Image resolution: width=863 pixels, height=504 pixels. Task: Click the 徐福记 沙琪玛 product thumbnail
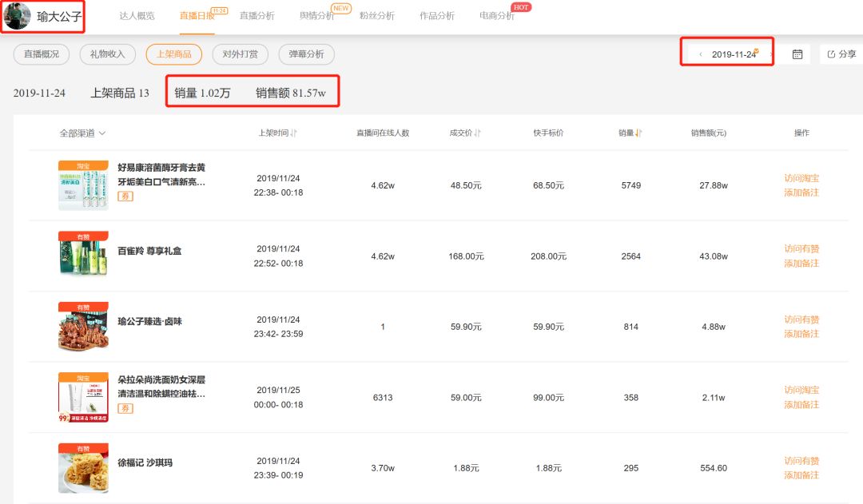83,467
